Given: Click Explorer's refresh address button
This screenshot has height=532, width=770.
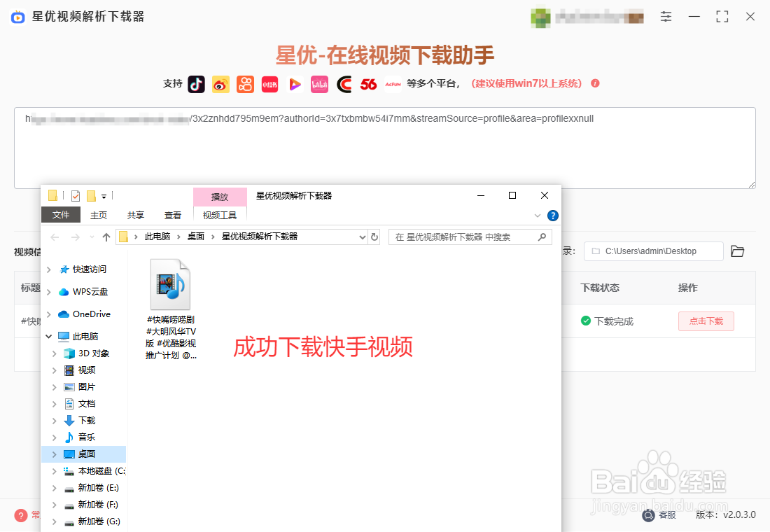Looking at the screenshot, I should click(374, 237).
